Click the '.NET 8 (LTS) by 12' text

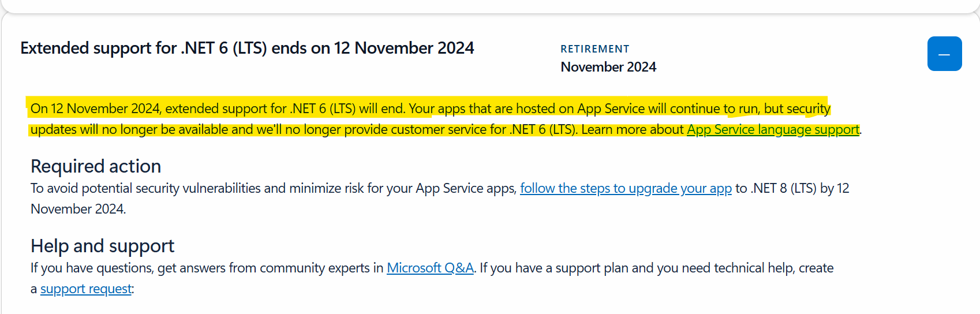[800, 189]
